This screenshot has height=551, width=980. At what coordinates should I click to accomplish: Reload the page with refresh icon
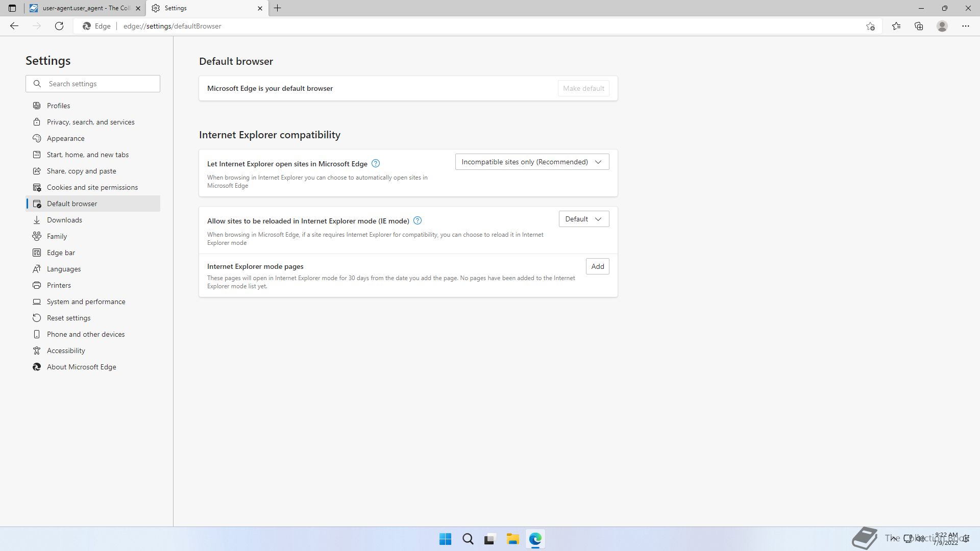pos(59,26)
